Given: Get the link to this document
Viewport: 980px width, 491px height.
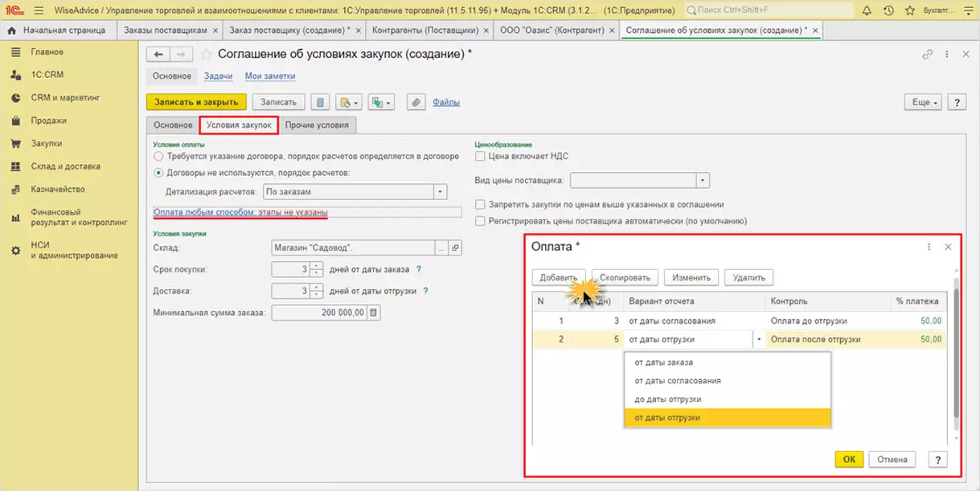Looking at the screenshot, I should point(927,54).
